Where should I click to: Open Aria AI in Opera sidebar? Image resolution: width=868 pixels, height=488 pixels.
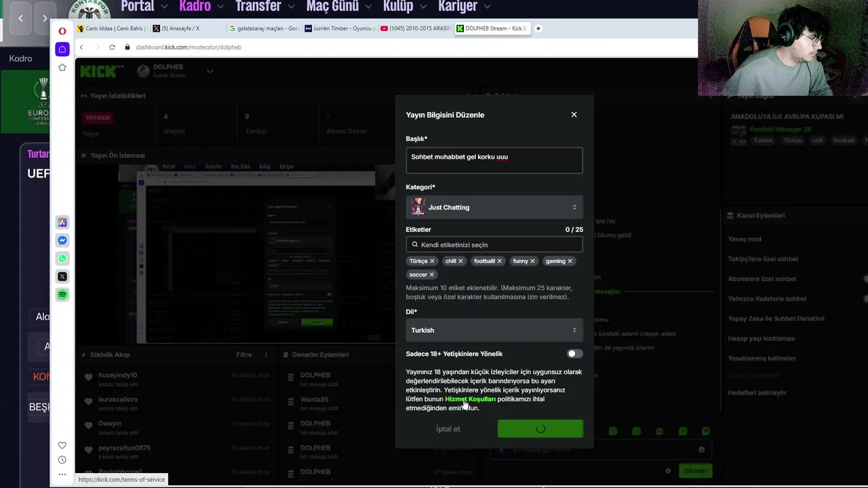[x=62, y=222]
